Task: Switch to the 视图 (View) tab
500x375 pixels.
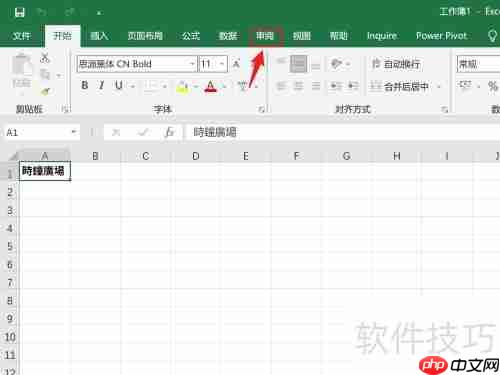Action: 302,36
